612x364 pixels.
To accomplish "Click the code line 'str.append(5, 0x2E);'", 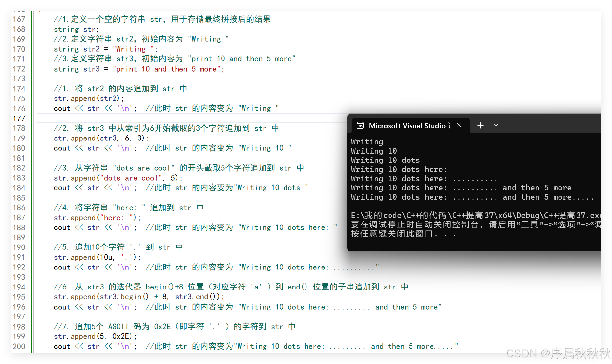I will pos(95,336).
